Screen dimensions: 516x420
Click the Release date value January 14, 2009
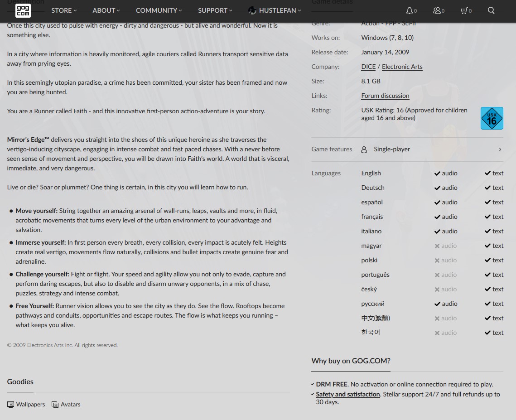point(385,53)
